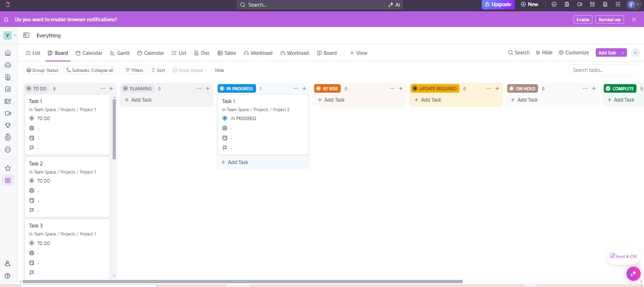Select the active Board tab with purple underline
This screenshot has height=287, width=644.
[x=58, y=53]
